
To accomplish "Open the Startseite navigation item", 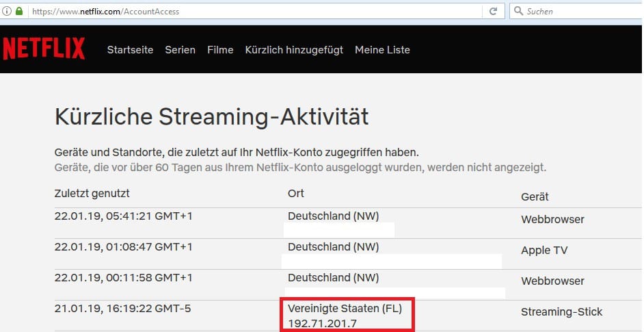I will [130, 50].
